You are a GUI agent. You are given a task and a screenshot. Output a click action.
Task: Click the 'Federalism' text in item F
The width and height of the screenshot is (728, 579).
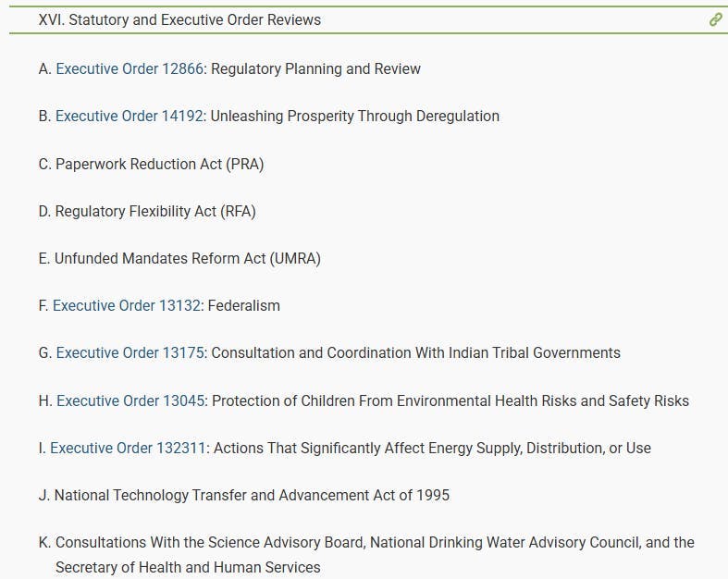(244, 306)
